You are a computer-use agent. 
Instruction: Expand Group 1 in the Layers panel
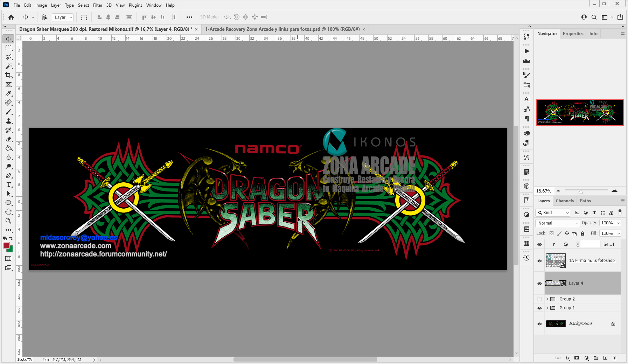click(x=548, y=308)
